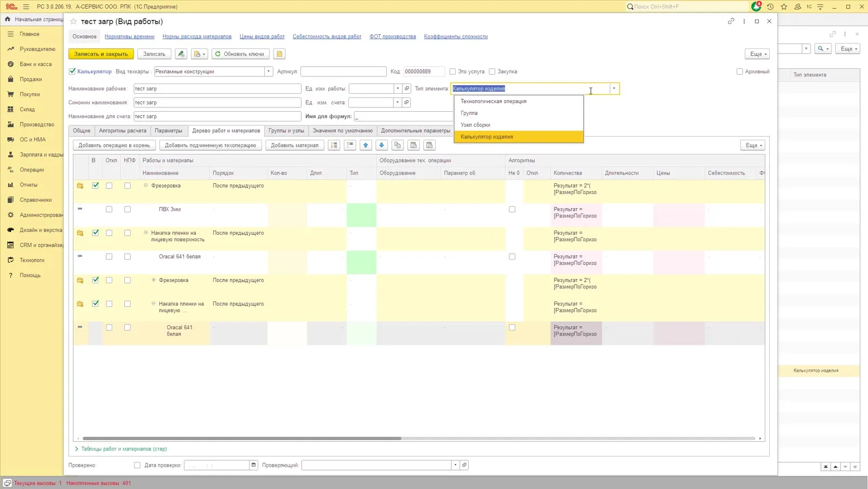Open Склад section in the sidebar
Screen dimensions: 868x489
coord(27,110)
